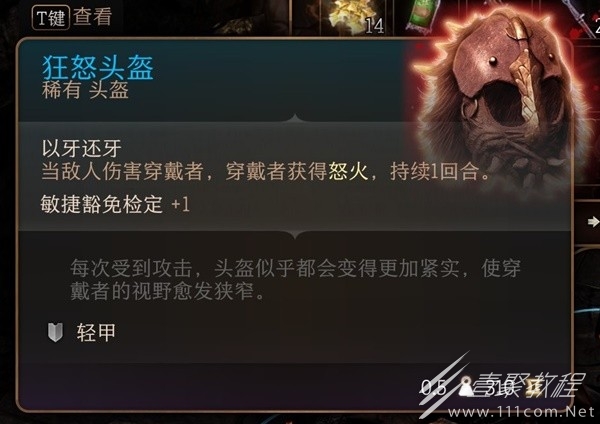Select the 以牙还牙 passive name

tap(82, 148)
